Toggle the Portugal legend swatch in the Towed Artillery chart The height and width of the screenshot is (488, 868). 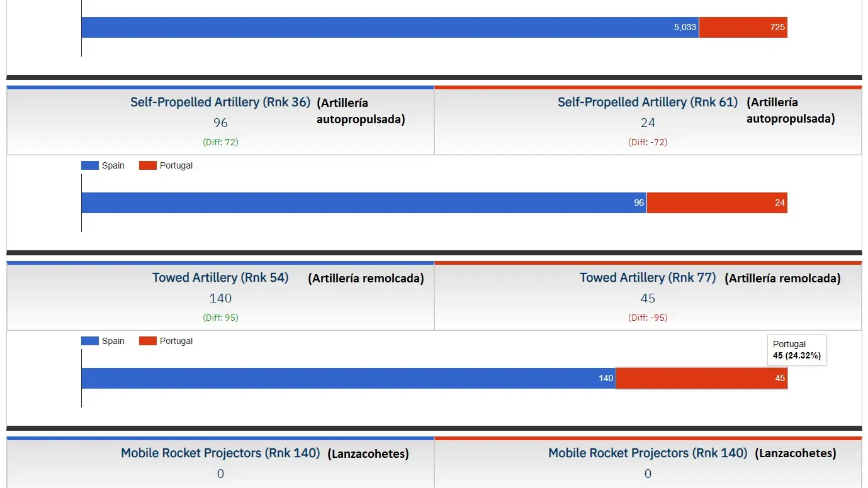147,341
